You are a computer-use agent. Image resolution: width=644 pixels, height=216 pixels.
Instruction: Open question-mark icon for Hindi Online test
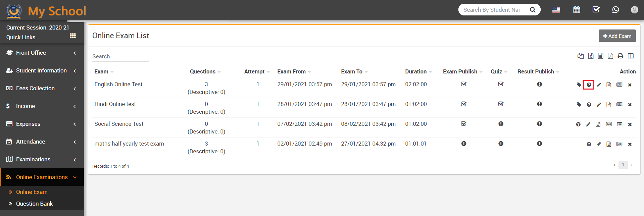[589, 105]
